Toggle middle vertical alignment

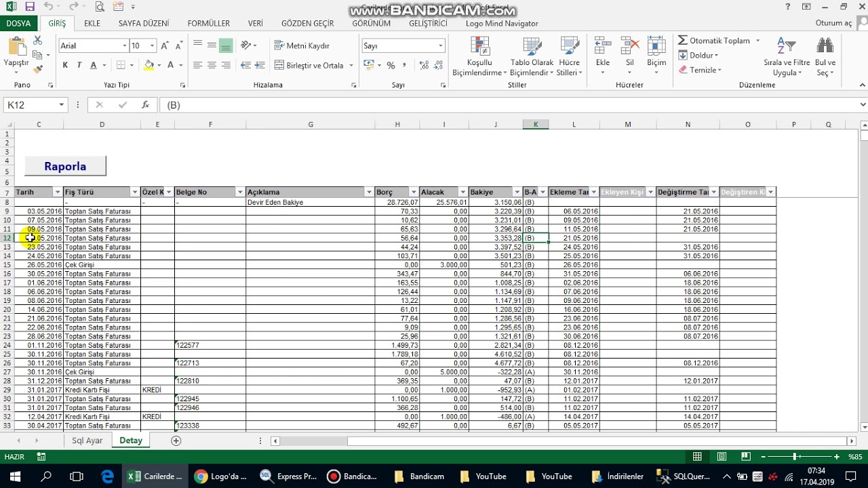tap(212, 45)
